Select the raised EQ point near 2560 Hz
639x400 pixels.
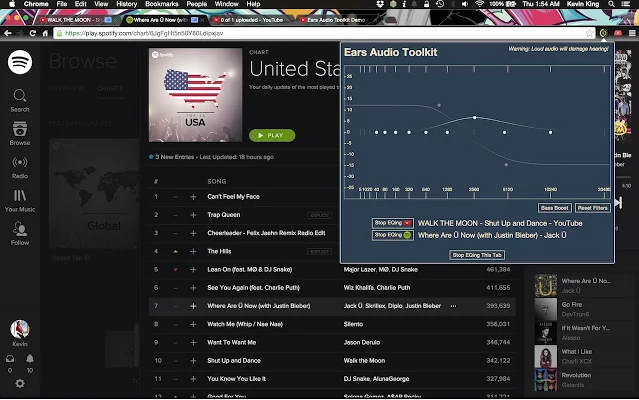474,117
